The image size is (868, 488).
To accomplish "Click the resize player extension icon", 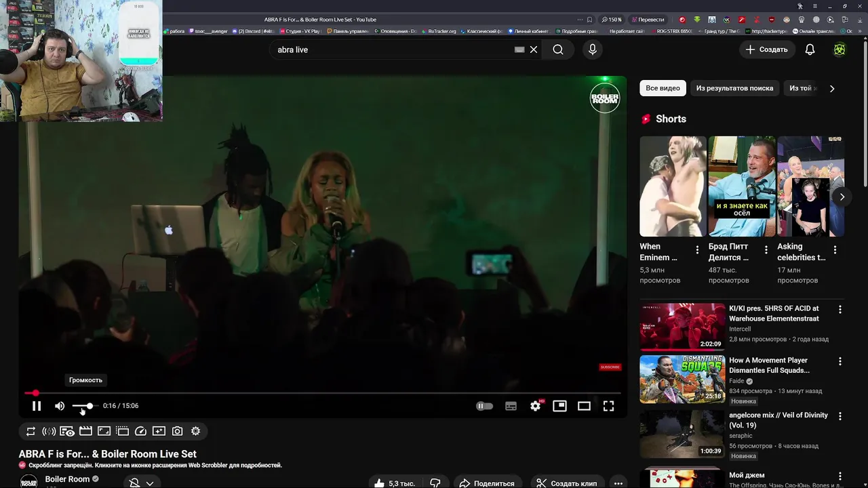I will pyautogui.click(x=104, y=431).
